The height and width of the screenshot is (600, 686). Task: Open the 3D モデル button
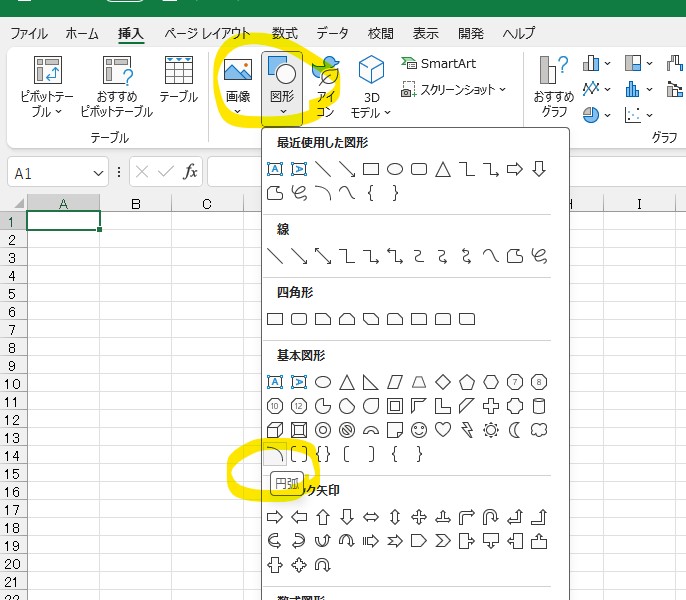tap(371, 88)
